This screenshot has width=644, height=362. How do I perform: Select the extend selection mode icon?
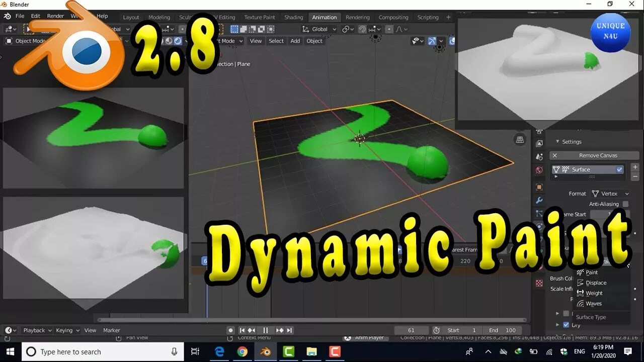[244, 29]
